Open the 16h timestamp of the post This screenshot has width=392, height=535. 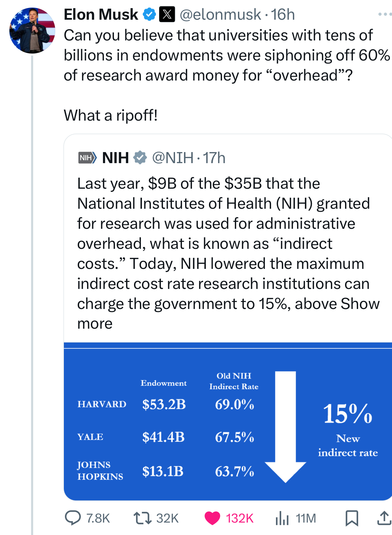pyautogui.click(x=283, y=15)
